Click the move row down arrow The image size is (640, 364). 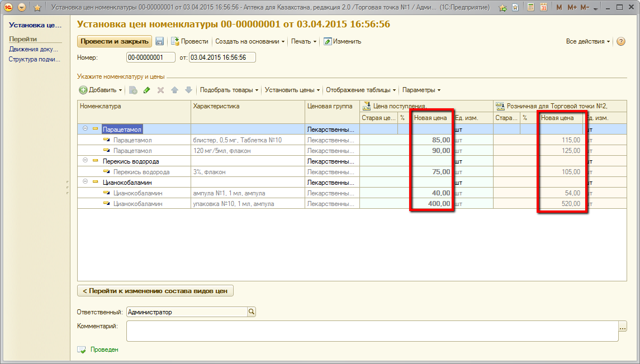[188, 90]
